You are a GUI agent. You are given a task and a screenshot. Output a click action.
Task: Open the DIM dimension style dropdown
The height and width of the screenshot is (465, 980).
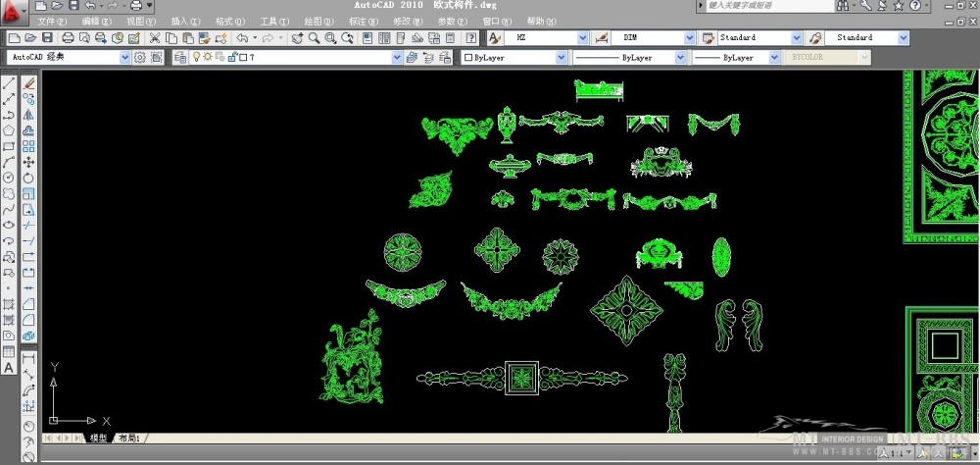[x=688, y=38]
